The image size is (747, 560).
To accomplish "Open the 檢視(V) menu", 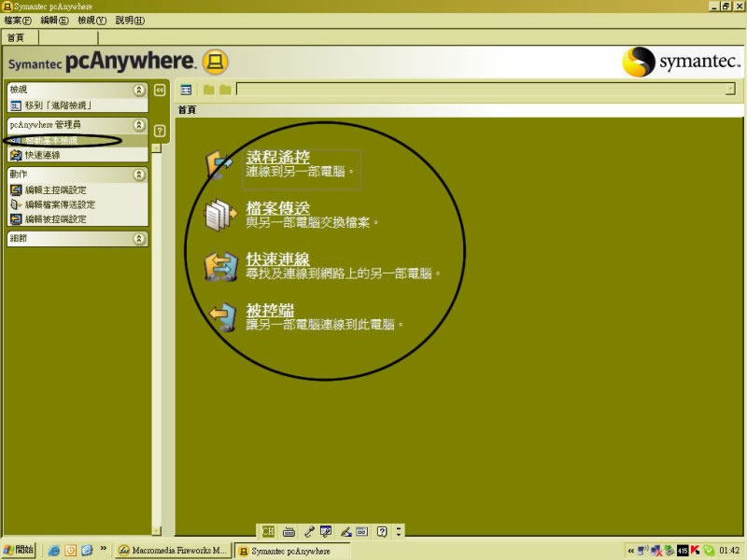I will pyautogui.click(x=92, y=21).
